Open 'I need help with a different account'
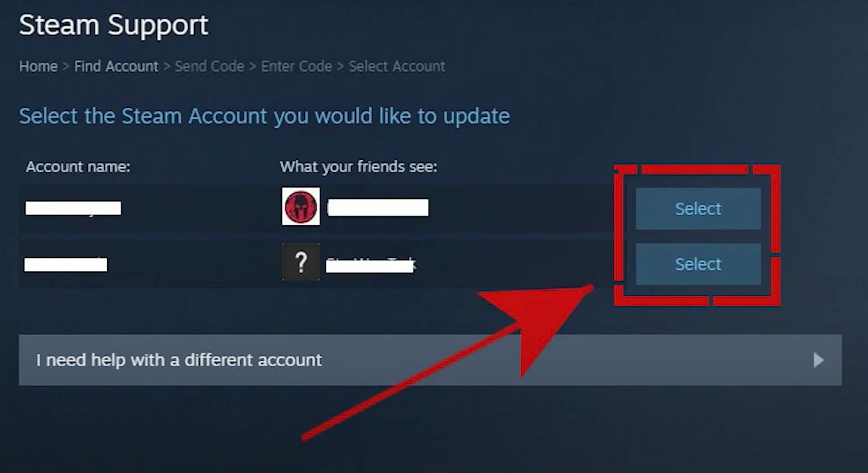The width and height of the screenshot is (868, 473). coord(430,360)
